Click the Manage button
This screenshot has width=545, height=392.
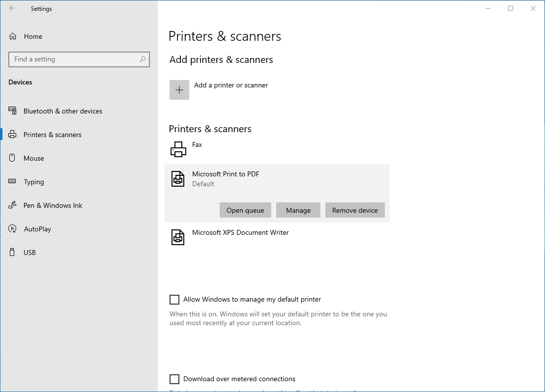(298, 210)
